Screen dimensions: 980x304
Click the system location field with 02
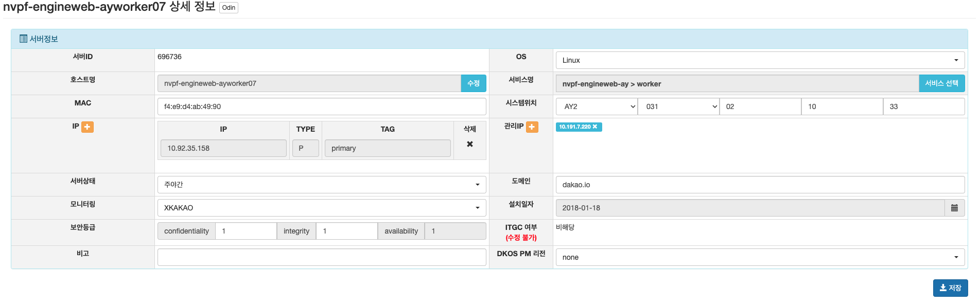[x=760, y=106]
